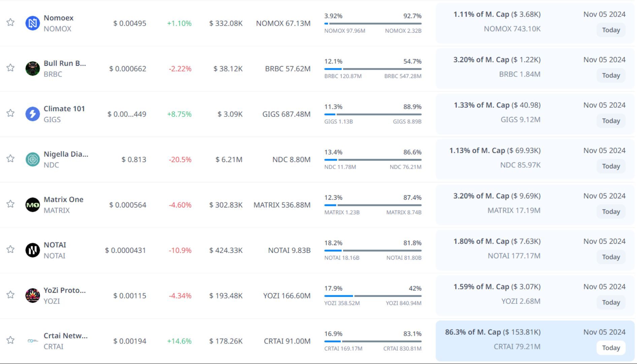Star Nomoex to add to favorites
Viewport: 637px width, 364px height.
point(10,23)
